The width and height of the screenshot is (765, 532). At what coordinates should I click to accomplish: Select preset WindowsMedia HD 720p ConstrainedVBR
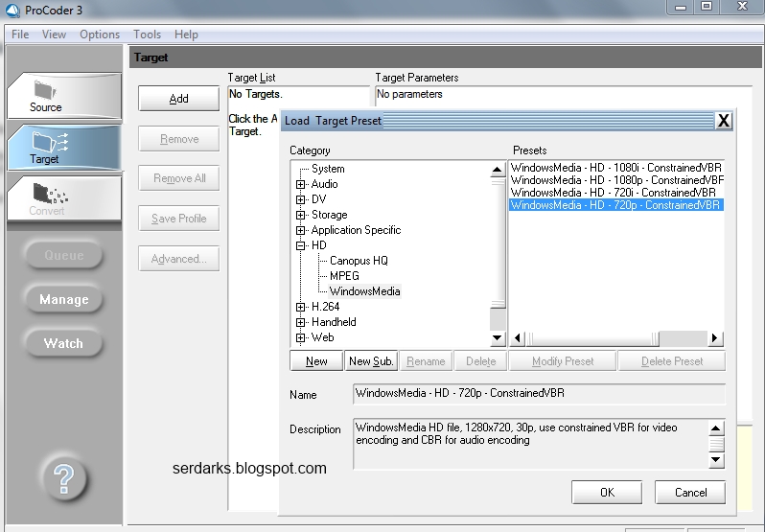[x=615, y=205]
